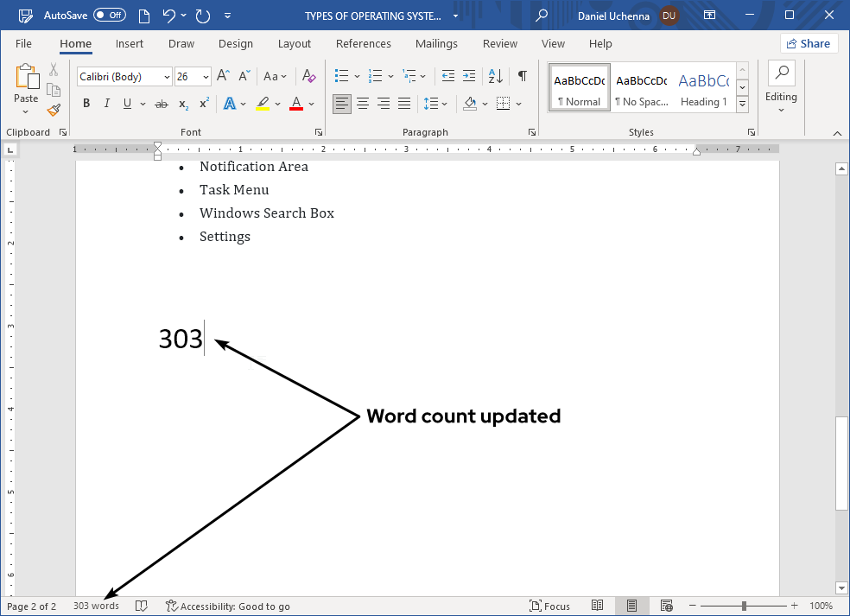Screen dimensions: 850x616
Task: Apply strikethrough to text
Action: [x=161, y=103]
